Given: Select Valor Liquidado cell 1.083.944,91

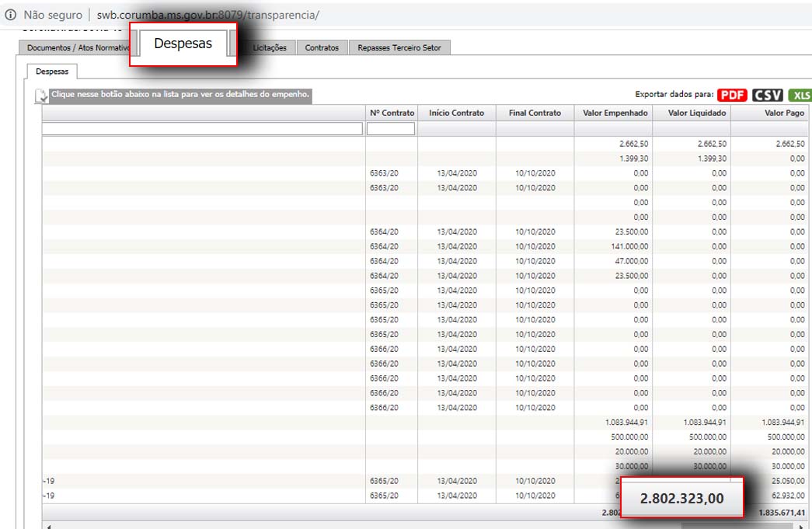Looking at the screenshot, I should 704,423.
